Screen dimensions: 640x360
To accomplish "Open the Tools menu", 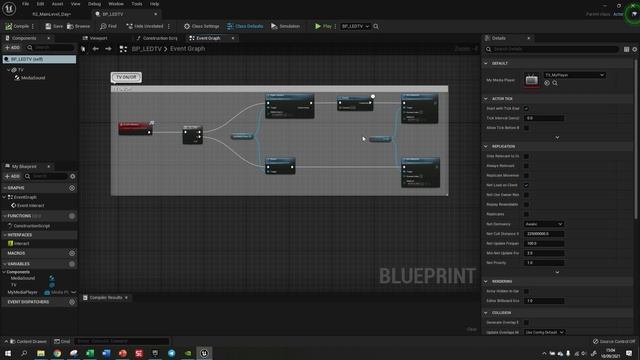I will pos(137,4).
